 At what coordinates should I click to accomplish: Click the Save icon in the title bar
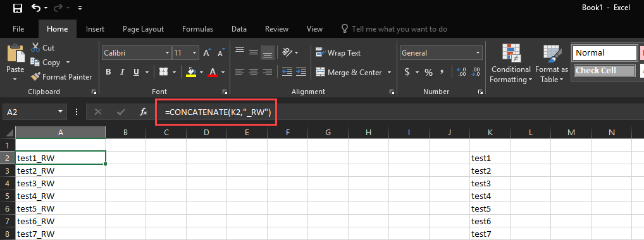18,8
